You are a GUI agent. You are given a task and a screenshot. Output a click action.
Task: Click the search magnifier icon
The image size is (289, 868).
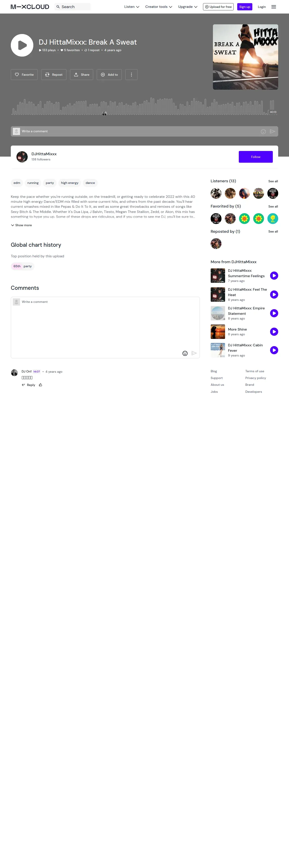(x=58, y=7)
